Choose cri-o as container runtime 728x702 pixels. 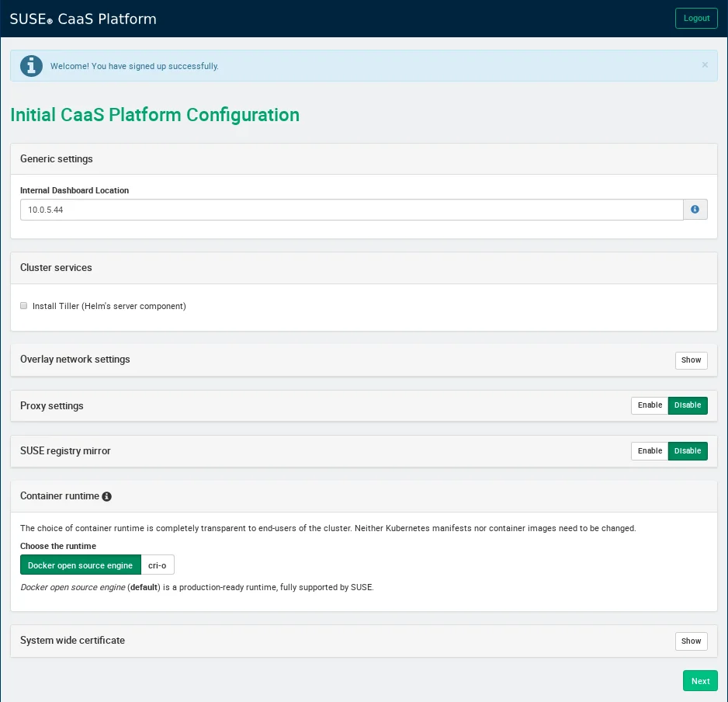(x=158, y=565)
